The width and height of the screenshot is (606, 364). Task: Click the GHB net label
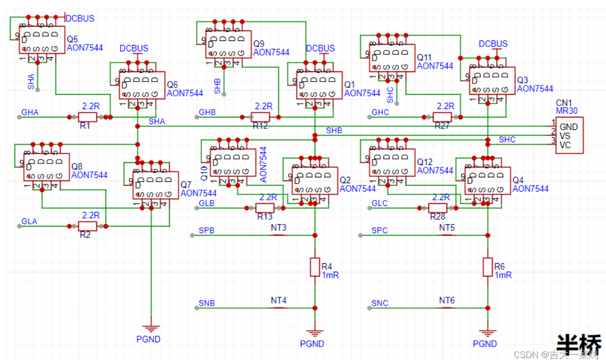tap(207, 113)
